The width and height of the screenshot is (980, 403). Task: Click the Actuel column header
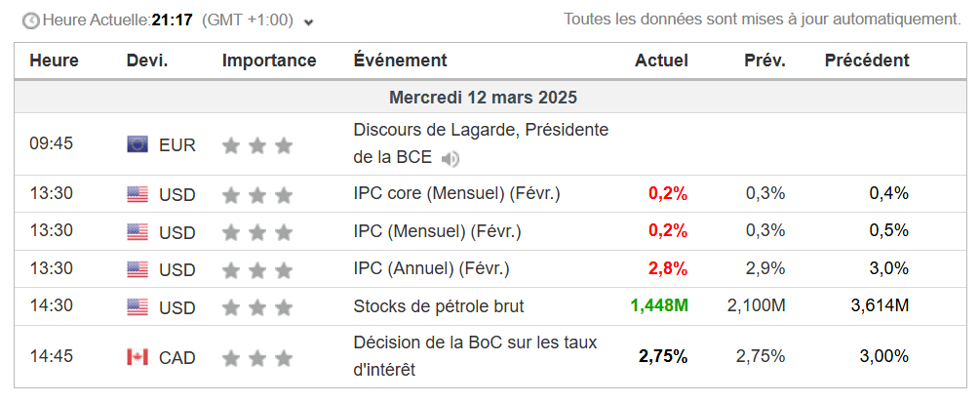661,60
